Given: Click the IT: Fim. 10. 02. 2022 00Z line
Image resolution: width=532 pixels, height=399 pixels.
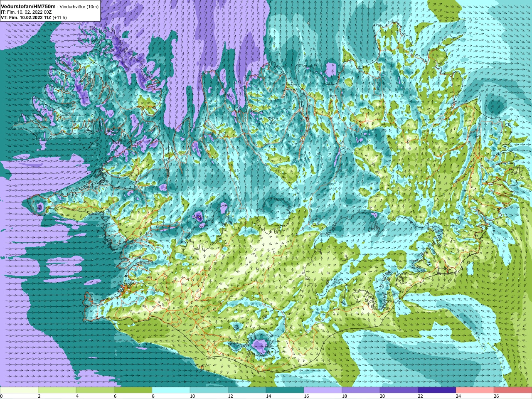Looking at the screenshot, I should click(26, 12).
